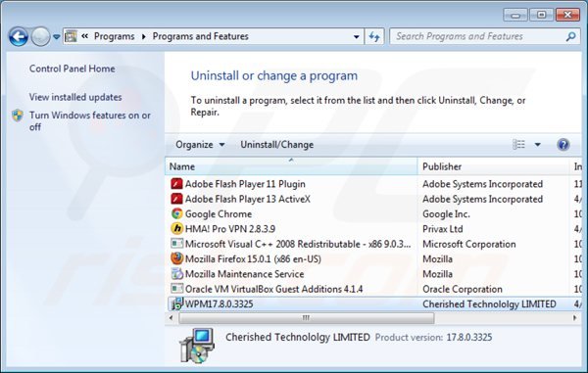Click the horizontal scrollbar right arrow

point(575,318)
